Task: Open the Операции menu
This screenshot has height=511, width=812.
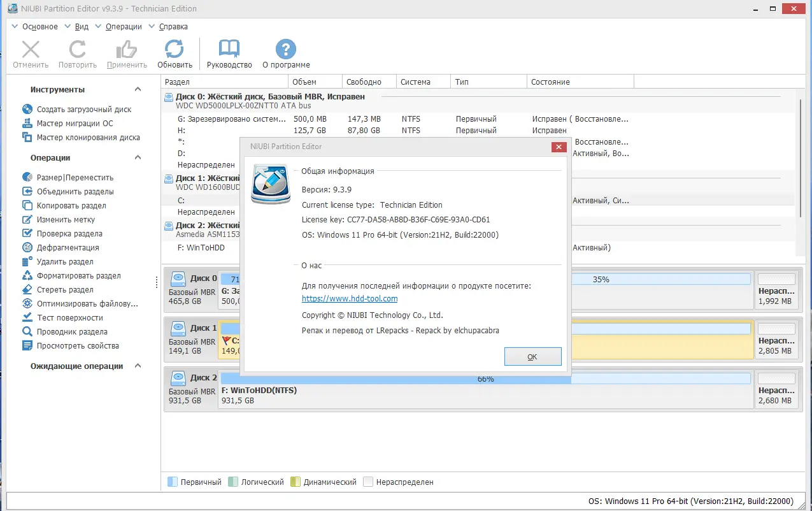Action: coord(124,26)
